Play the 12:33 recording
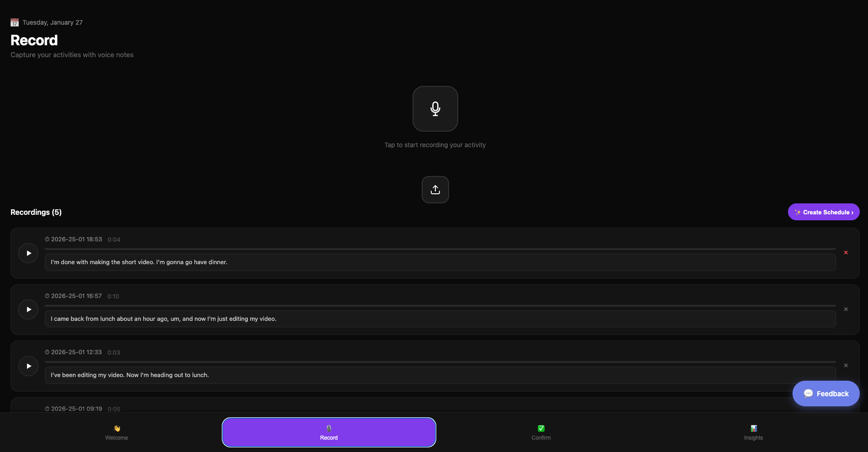This screenshot has height=452, width=868. pos(28,366)
